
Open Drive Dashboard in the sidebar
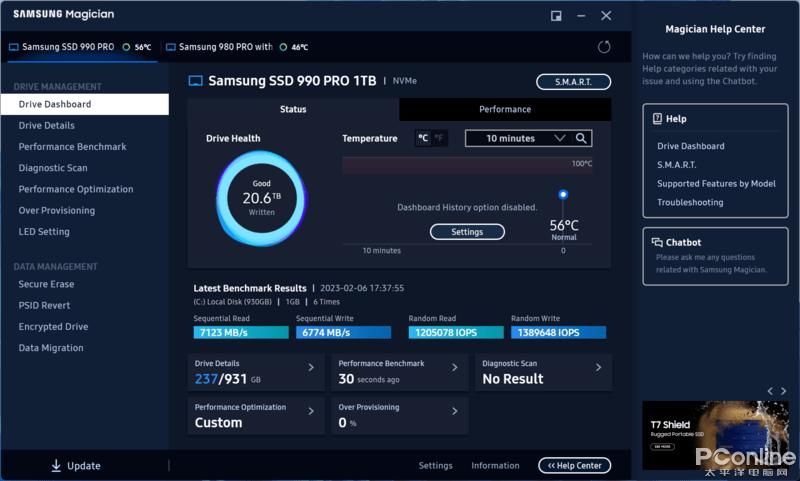coord(85,104)
